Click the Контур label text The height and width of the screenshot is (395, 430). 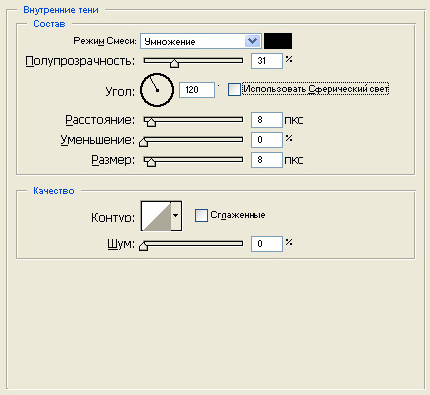113,218
